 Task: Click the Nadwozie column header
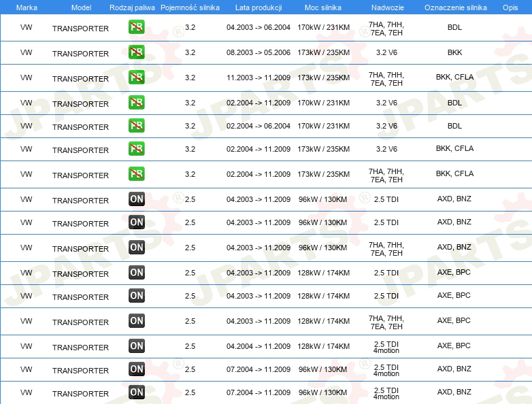386,7
